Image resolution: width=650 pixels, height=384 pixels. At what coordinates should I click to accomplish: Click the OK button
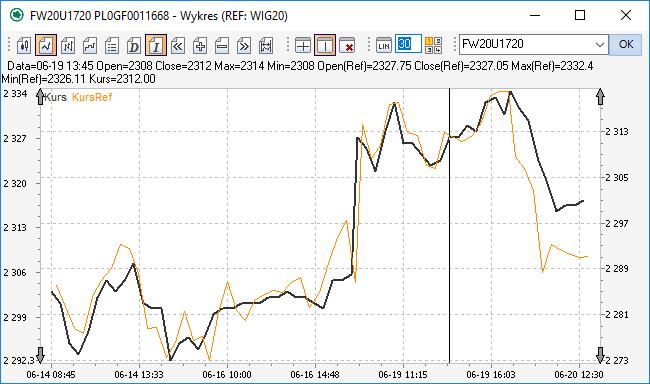pyautogui.click(x=626, y=44)
